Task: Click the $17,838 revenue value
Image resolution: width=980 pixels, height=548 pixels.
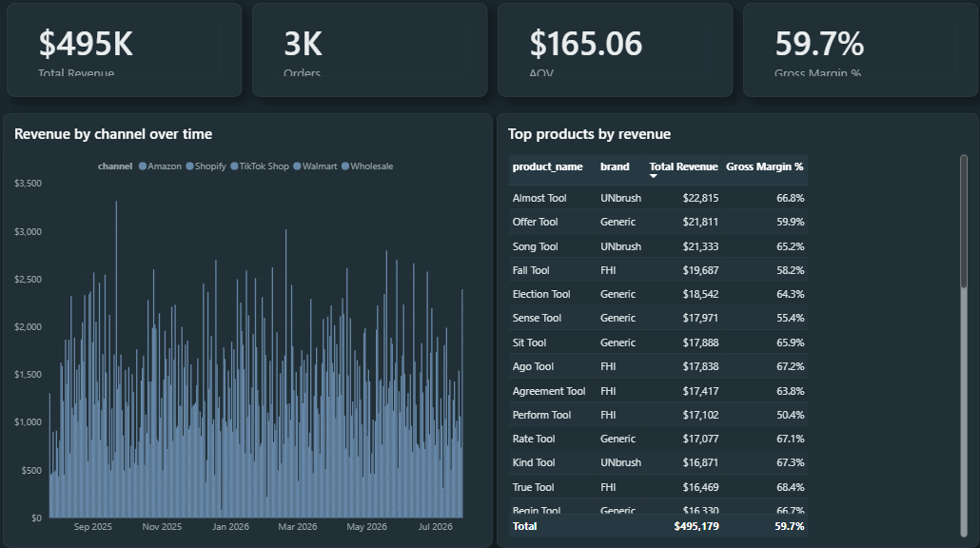Action: [700, 367]
